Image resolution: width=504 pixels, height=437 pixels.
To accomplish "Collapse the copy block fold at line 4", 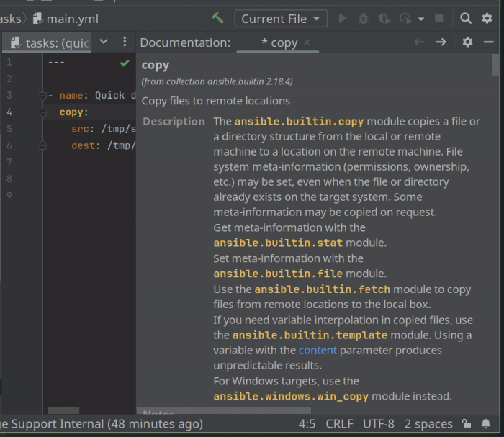I will (x=42, y=112).
